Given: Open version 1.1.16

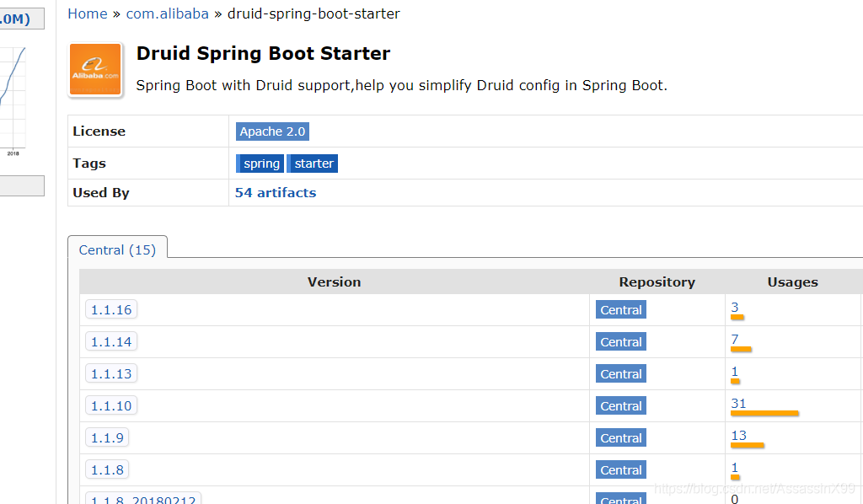Looking at the screenshot, I should [111, 310].
